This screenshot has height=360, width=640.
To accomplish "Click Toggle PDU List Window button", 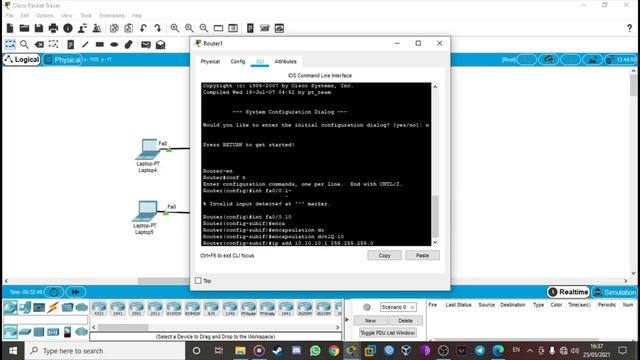I will 387,333.
